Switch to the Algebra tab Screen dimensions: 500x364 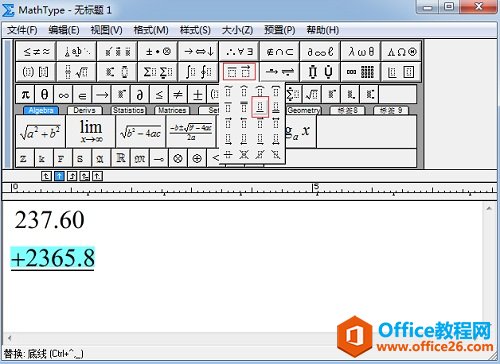[41, 110]
